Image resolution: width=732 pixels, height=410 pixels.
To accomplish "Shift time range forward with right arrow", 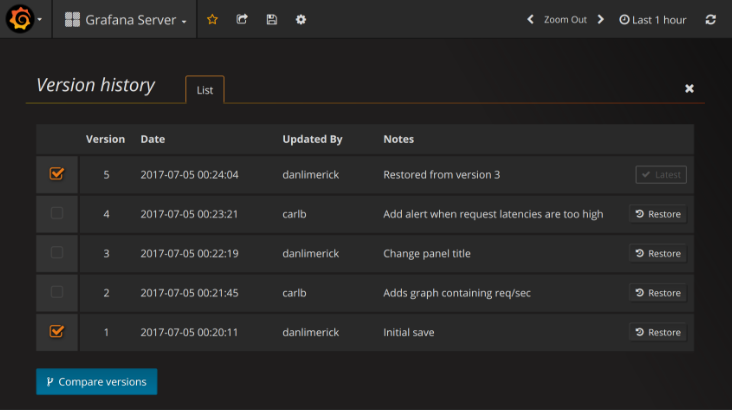I will pos(600,19).
